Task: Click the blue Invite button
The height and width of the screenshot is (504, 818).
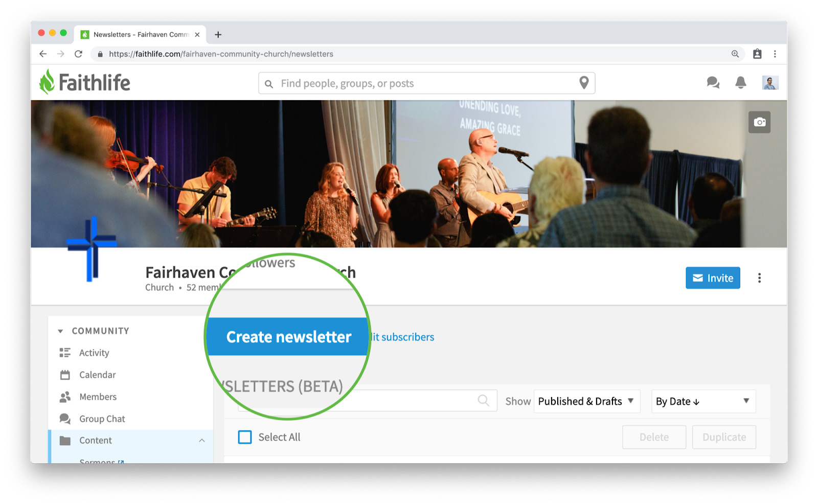Action: [x=713, y=278]
